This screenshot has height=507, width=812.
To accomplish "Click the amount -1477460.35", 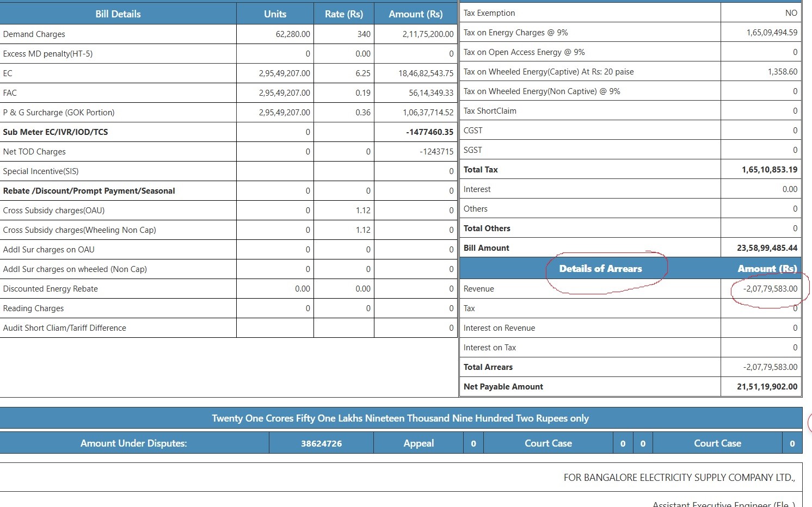I will [x=429, y=132].
